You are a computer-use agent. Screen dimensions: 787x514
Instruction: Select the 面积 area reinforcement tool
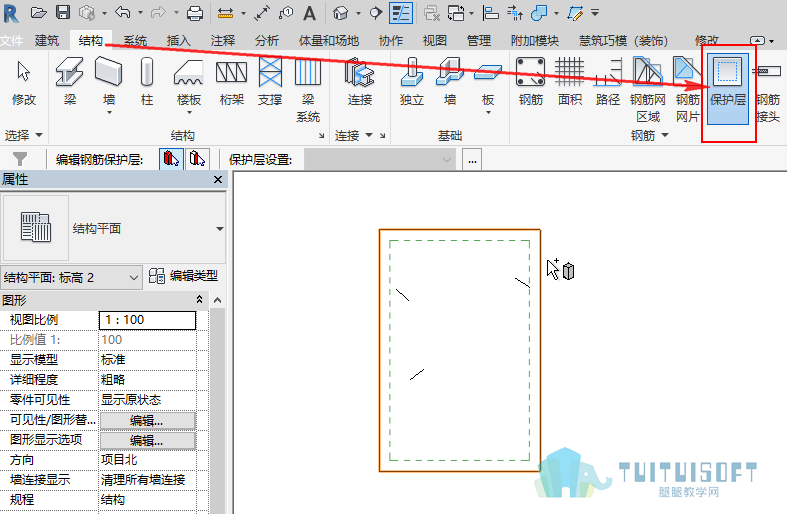click(570, 81)
